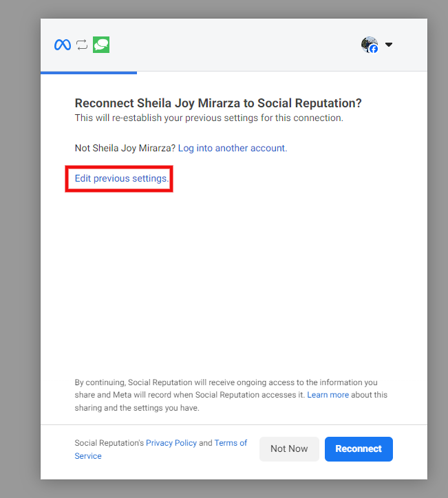Confirm with the blue Reconnect button

pyautogui.click(x=359, y=448)
